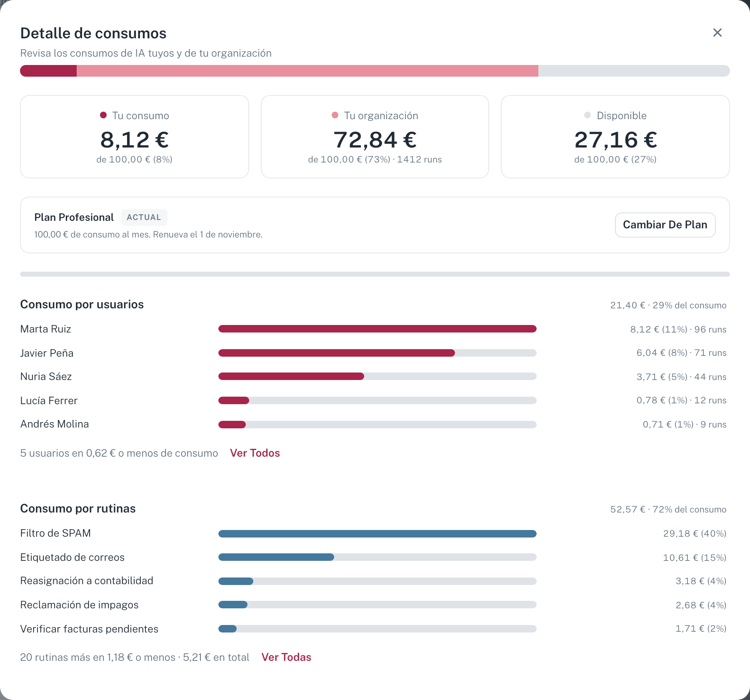Click the overall consumption progress bar

click(375, 71)
